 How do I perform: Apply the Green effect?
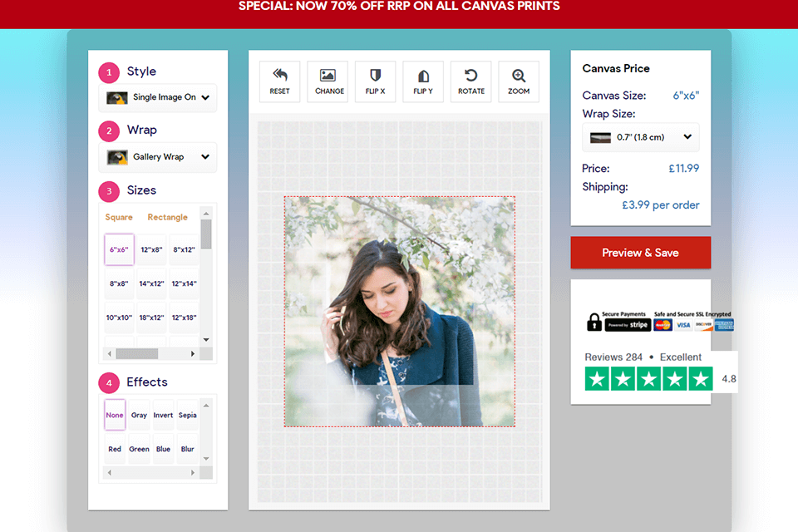(x=139, y=449)
